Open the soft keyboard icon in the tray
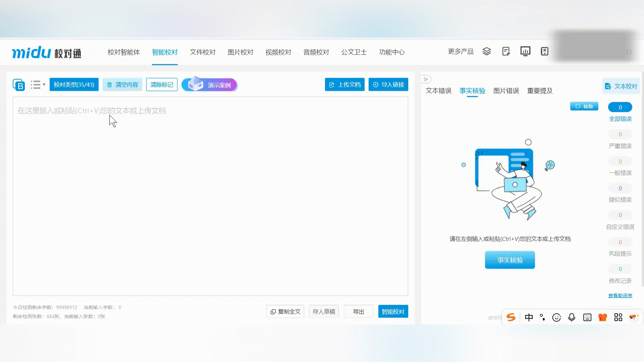 pyautogui.click(x=587, y=317)
